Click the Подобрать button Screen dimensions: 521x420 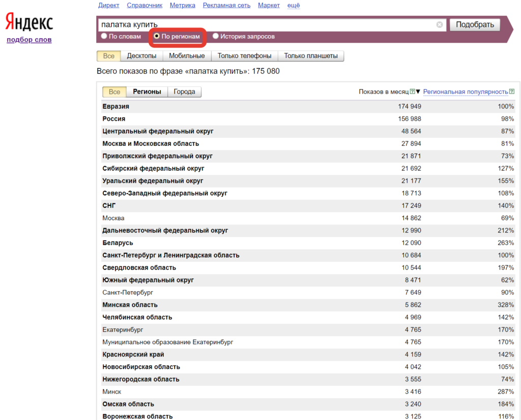(x=475, y=24)
